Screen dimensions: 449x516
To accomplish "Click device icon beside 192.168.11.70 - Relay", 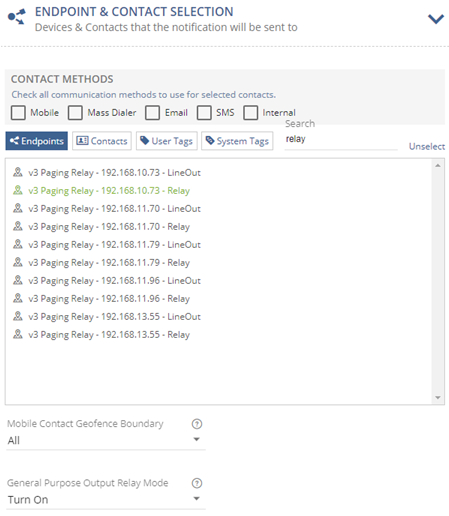I will point(18,226).
